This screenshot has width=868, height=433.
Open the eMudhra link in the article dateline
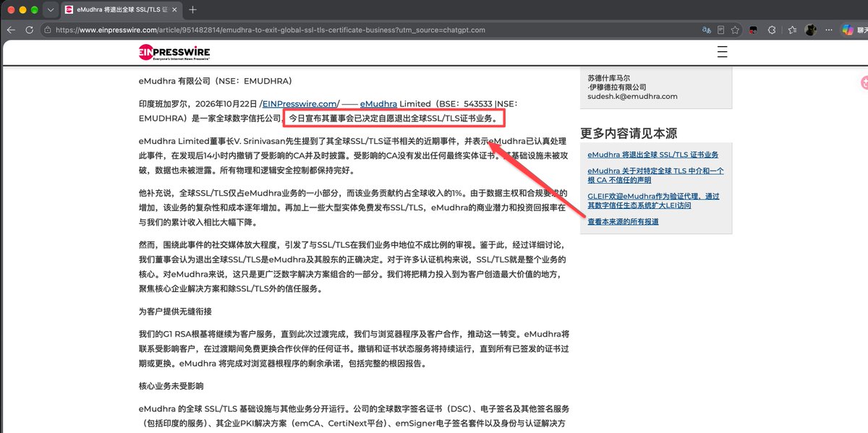[x=378, y=104]
